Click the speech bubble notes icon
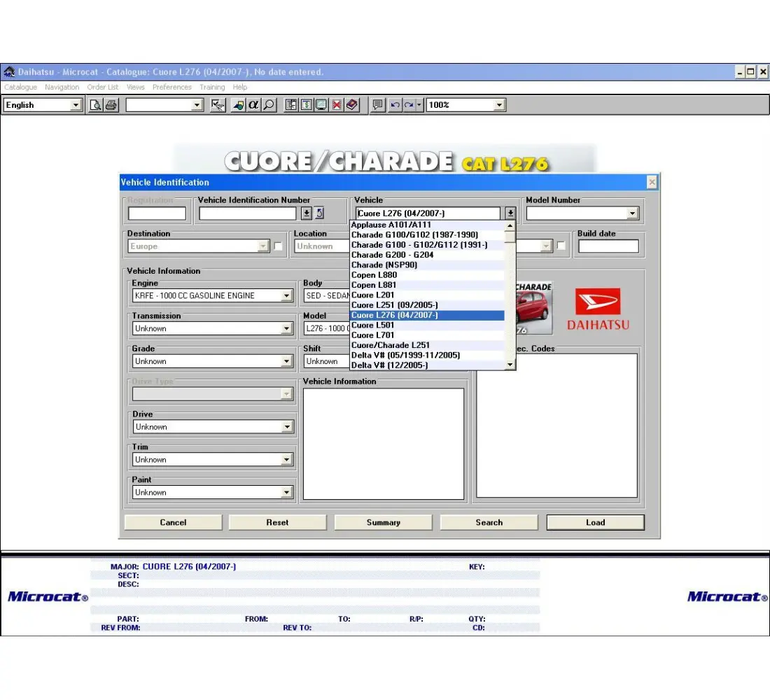 [377, 105]
